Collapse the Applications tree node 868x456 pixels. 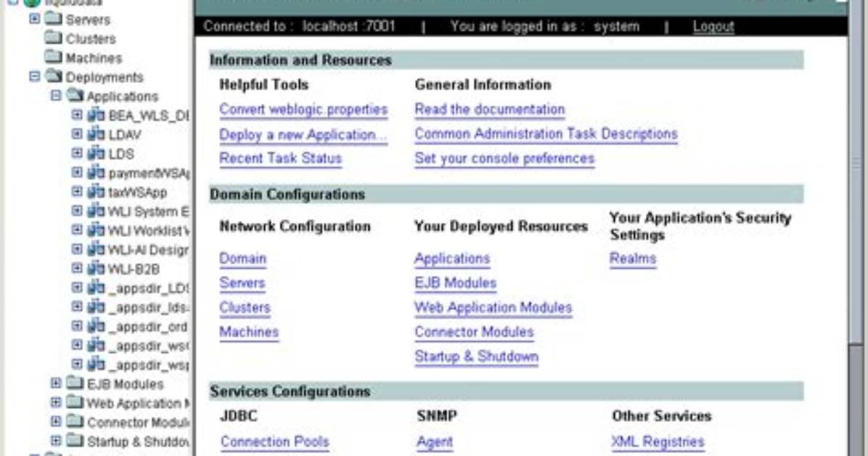pos(56,95)
